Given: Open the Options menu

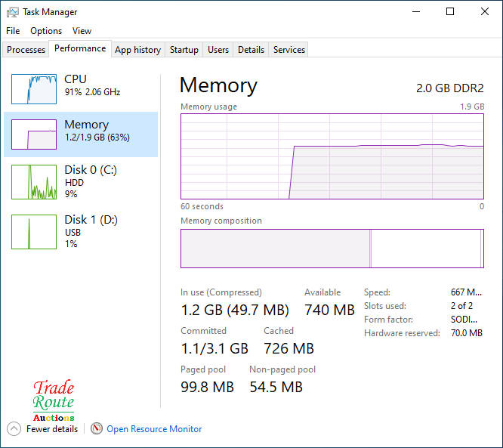Looking at the screenshot, I should pos(46,31).
